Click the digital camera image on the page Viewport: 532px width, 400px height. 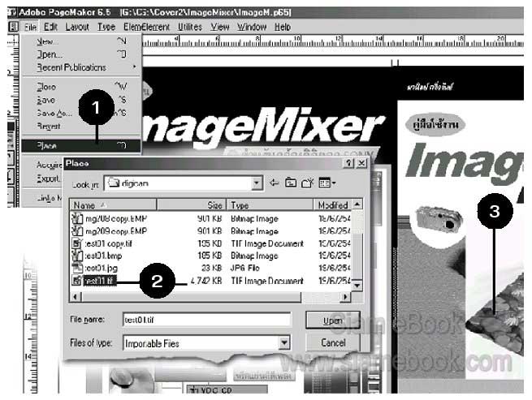click(439, 218)
